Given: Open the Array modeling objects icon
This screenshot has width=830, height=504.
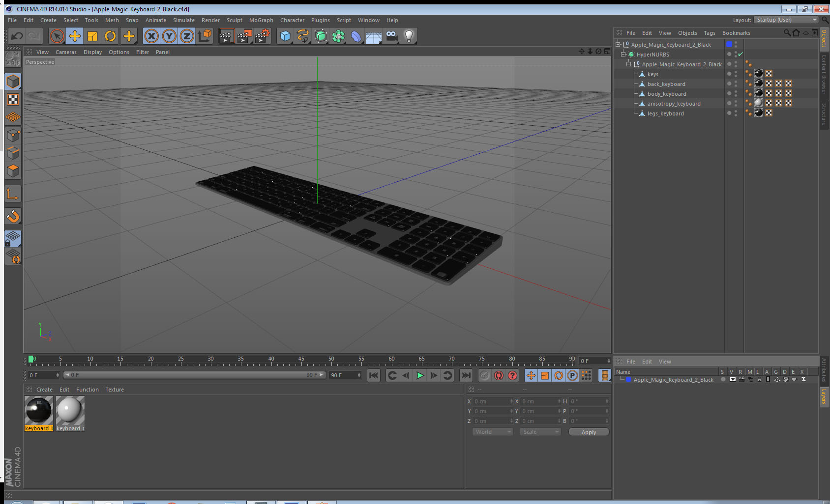Looking at the screenshot, I should (x=338, y=36).
